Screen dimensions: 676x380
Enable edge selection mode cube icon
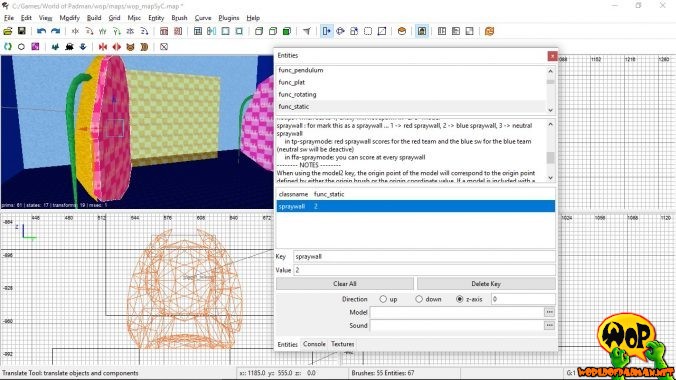[273, 31]
